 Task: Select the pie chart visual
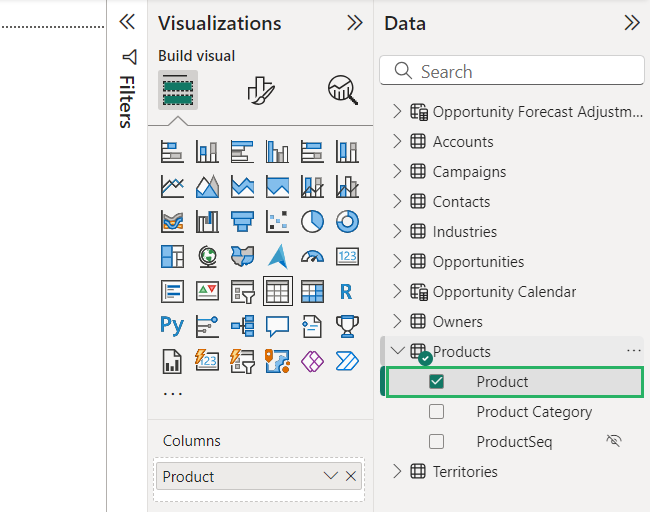coord(312,221)
